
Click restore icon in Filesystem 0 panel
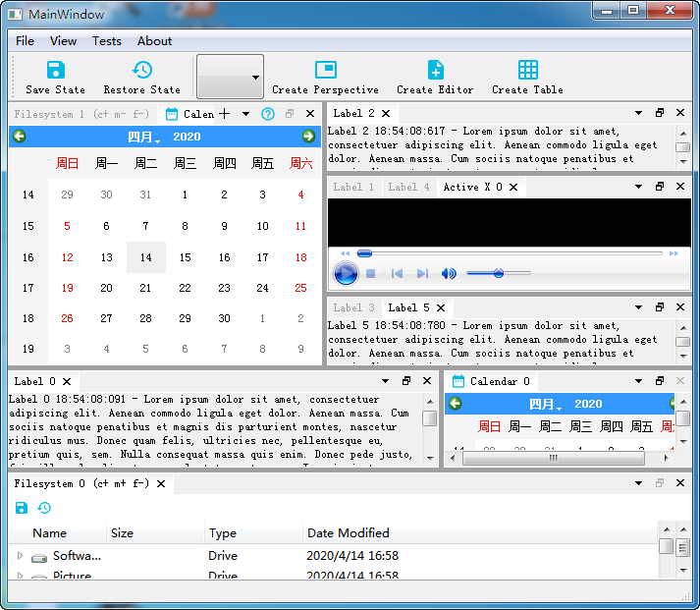[x=44, y=508]
